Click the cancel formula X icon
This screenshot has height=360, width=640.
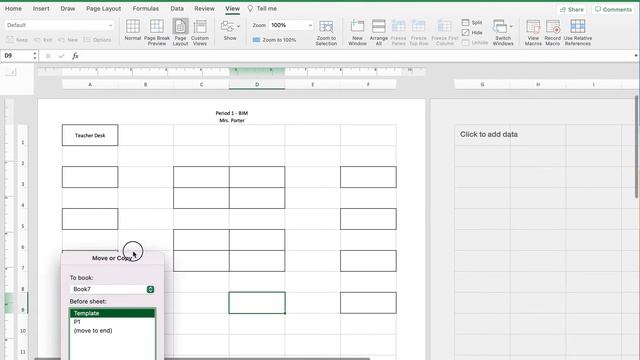(x=48, y=56)
